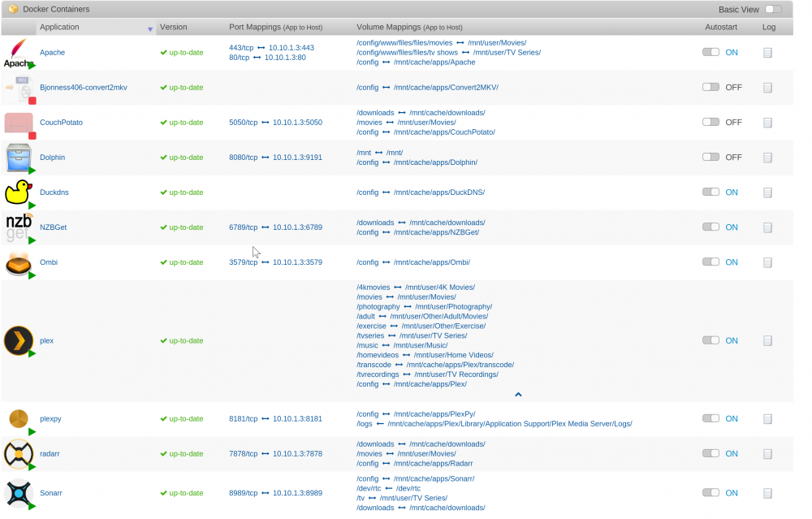The image size is (812, 519).
Task: View the NZBGet log
Action: [x=768, y=227]
